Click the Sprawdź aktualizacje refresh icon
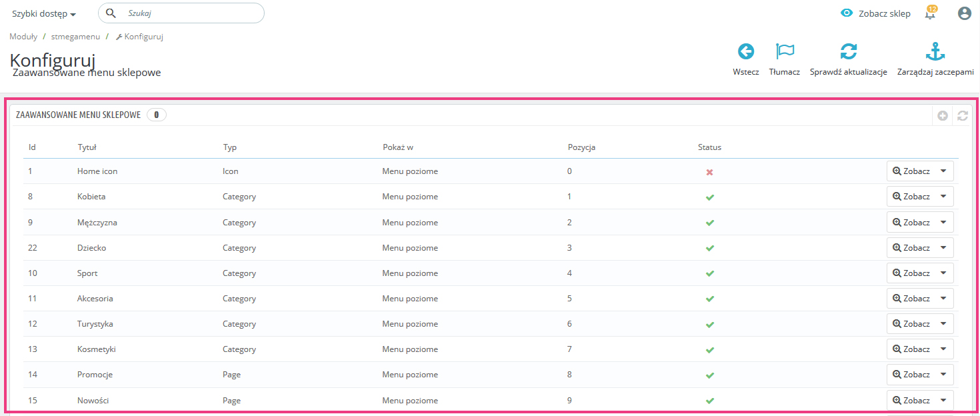Image resolution: width=980 pixels, height=416 pixels. [x=848, y=52]
